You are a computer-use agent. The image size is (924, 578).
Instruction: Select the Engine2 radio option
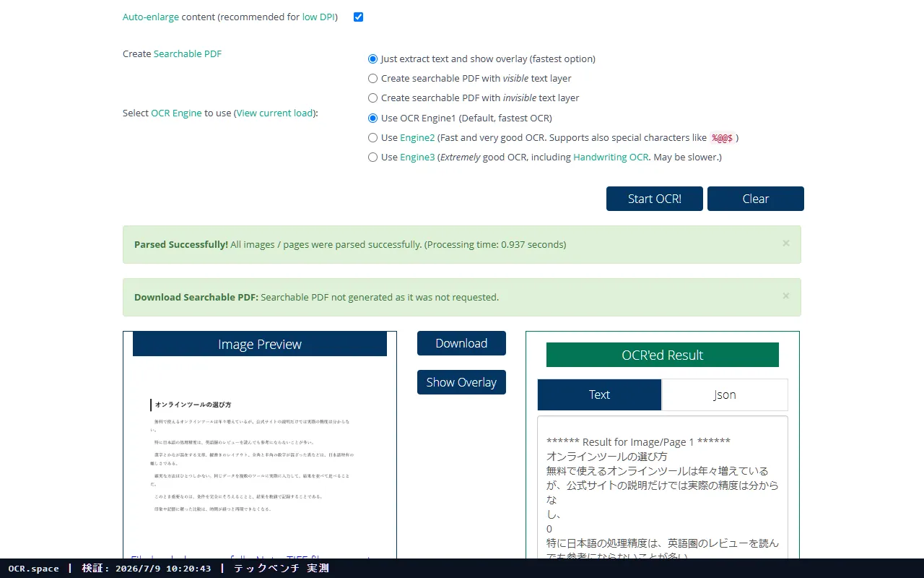pyautogui.click(x=372, y=137)
